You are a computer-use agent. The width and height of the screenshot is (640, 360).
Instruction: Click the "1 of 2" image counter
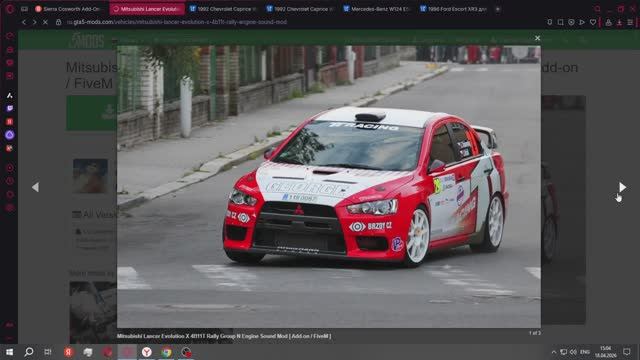[x=535, y=333]
